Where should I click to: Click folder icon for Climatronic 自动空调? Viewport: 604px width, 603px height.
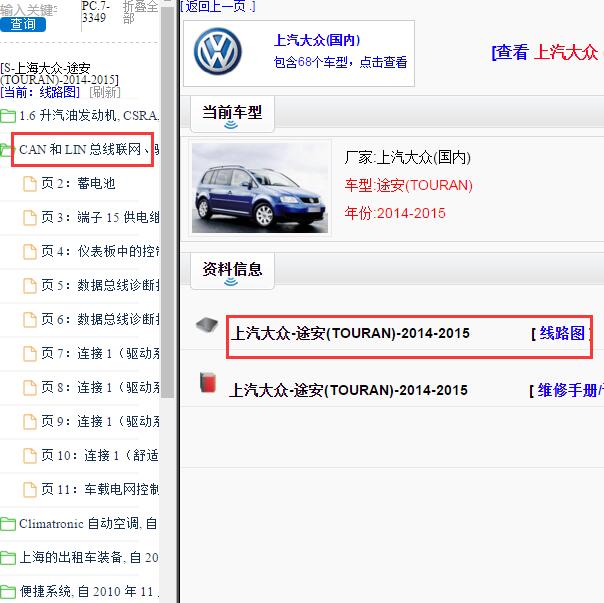tap(8, 524)
